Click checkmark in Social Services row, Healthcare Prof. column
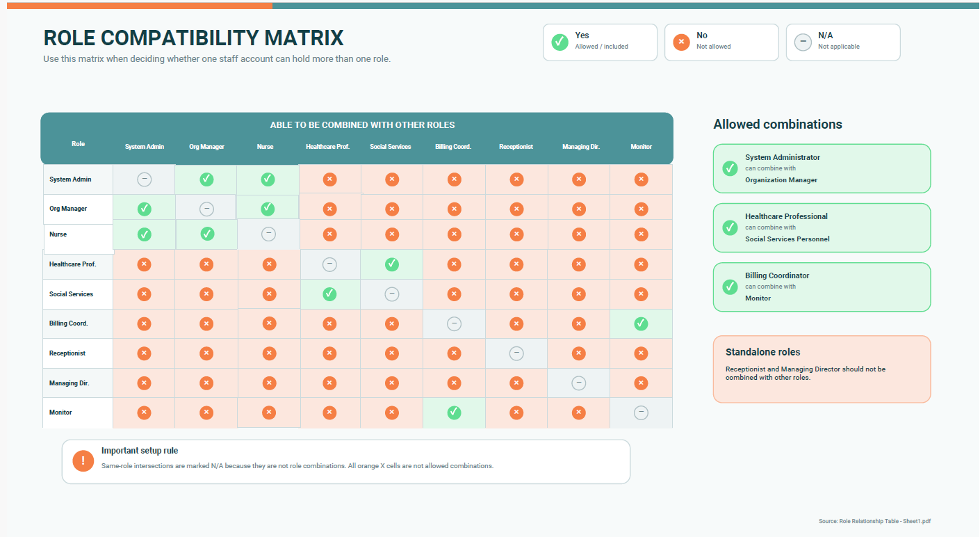This screenshot has height=537, width=980. (329, 294)
